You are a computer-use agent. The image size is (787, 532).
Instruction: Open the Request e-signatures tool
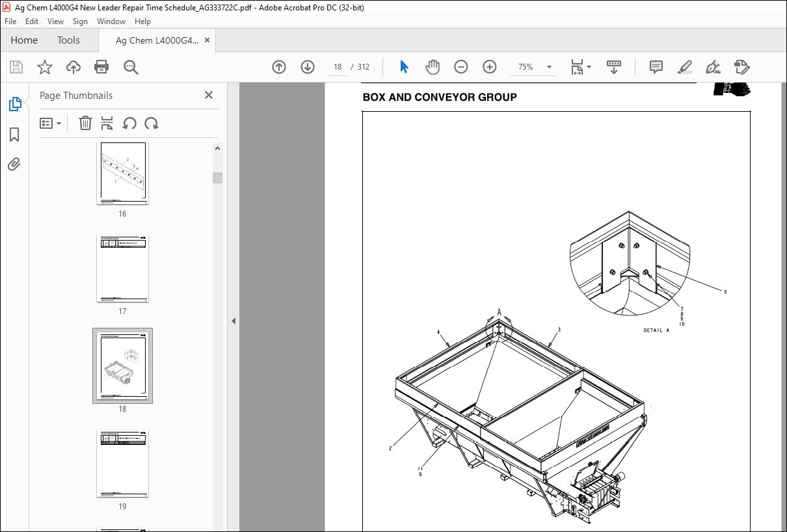742,67
